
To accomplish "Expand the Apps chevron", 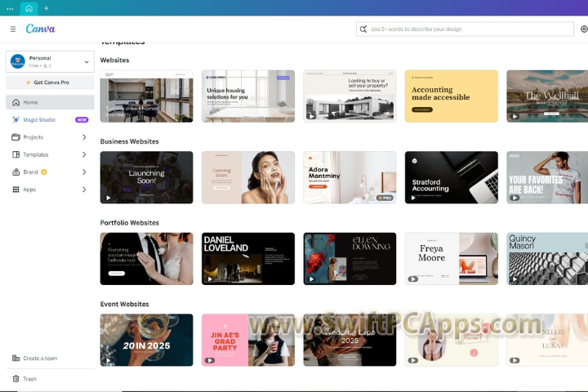I will (84, 189).
